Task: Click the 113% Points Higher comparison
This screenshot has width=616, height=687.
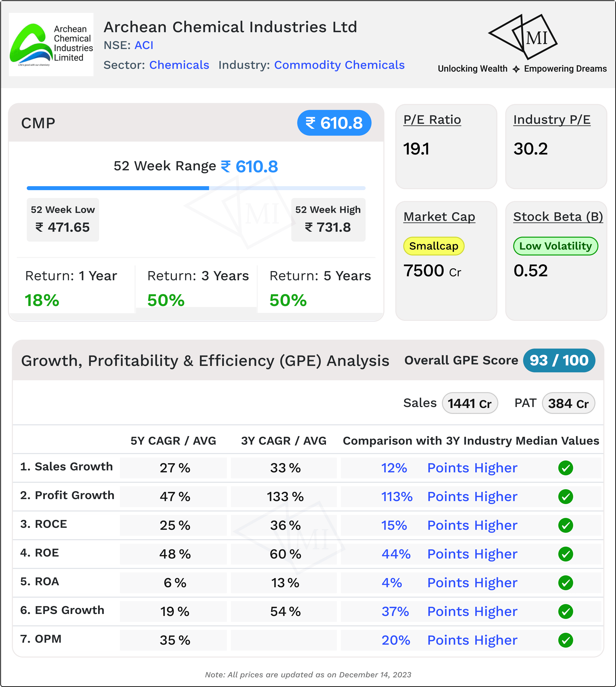Action: click(449, 497)
